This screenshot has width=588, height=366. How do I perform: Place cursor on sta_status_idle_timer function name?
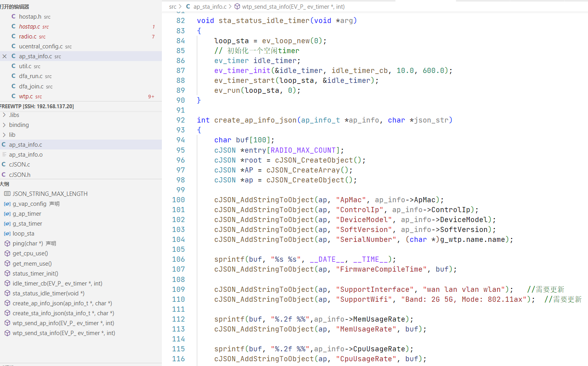point(264,21)
